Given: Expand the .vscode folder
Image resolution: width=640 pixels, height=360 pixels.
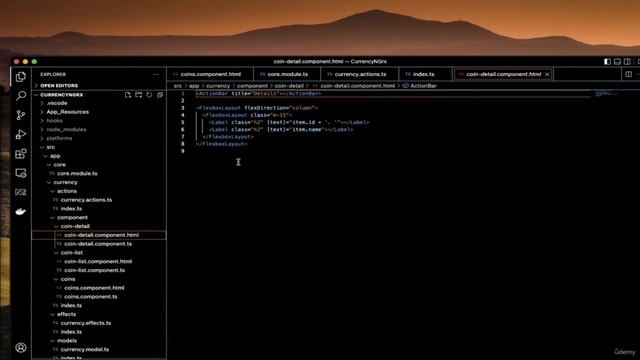Looking at the screenshot, I should [x=99, y=103].
